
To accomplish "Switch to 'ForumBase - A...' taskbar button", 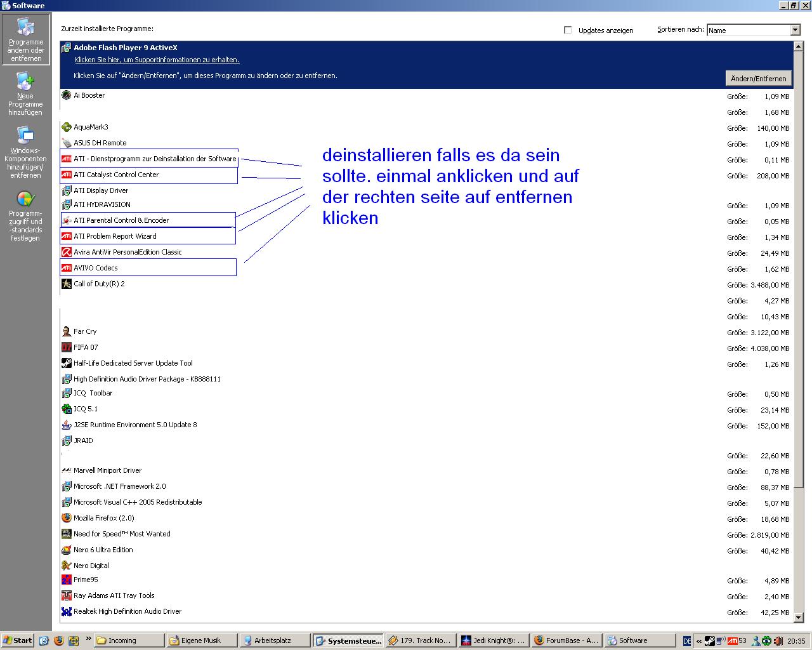I will [x=566, y=640].
